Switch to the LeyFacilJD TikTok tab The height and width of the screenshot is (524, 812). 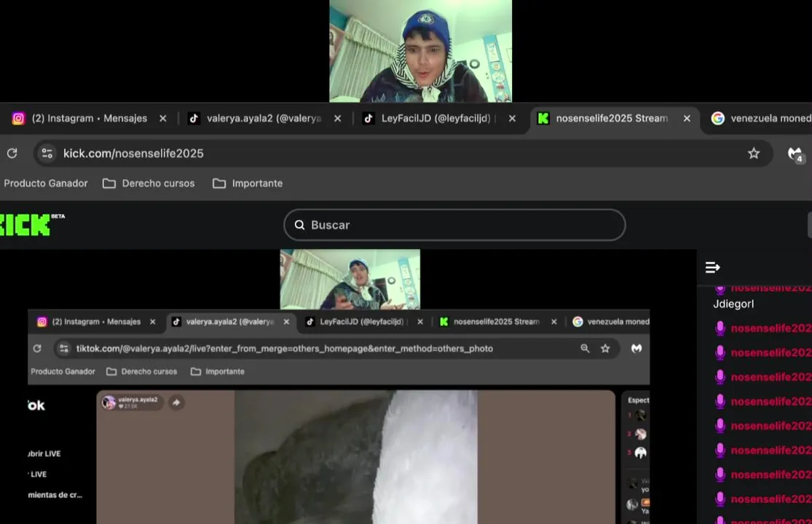pyautogui.click(x=438, y=119)
